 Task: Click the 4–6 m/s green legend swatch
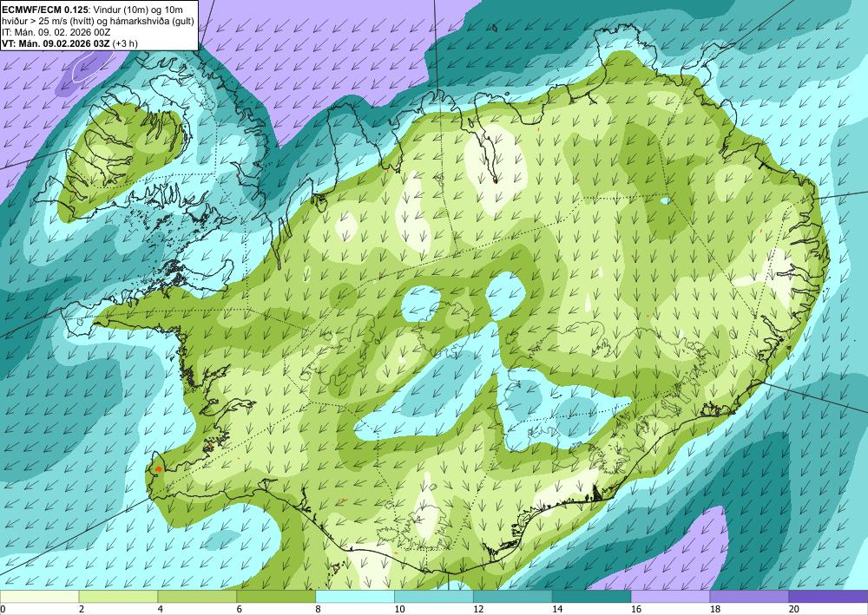(x=197, y=597)
